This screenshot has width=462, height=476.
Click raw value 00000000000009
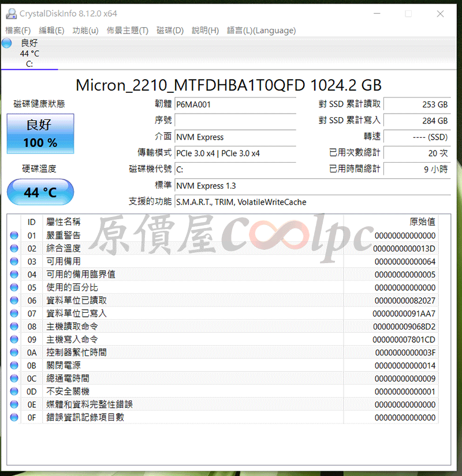tap(405, 378)
